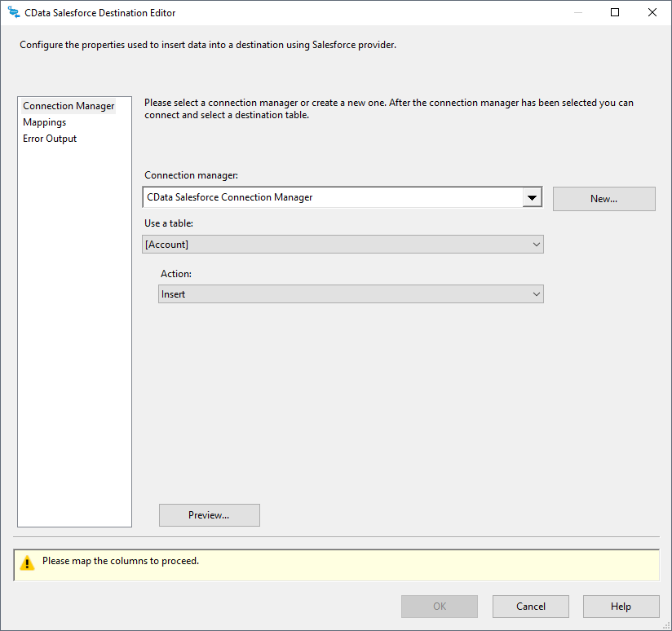Open the Use a table dropdown
672x631 pixels.
point(343,245)
